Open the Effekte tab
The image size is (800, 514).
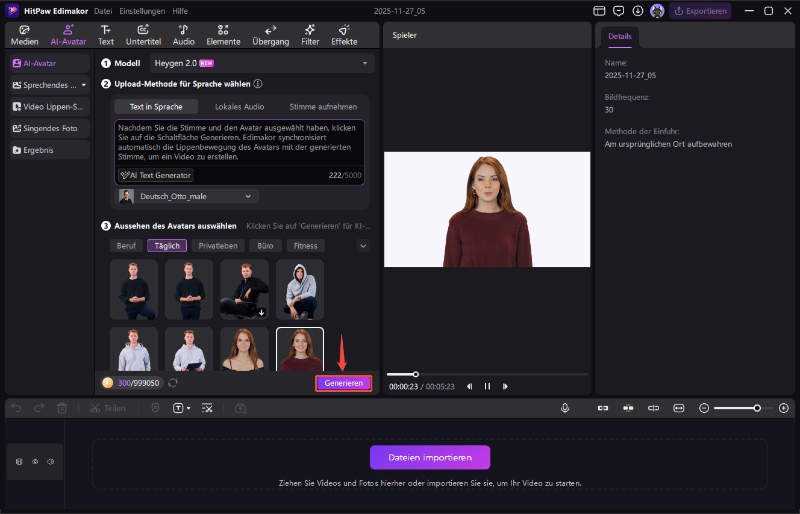[x=344, y=35]
